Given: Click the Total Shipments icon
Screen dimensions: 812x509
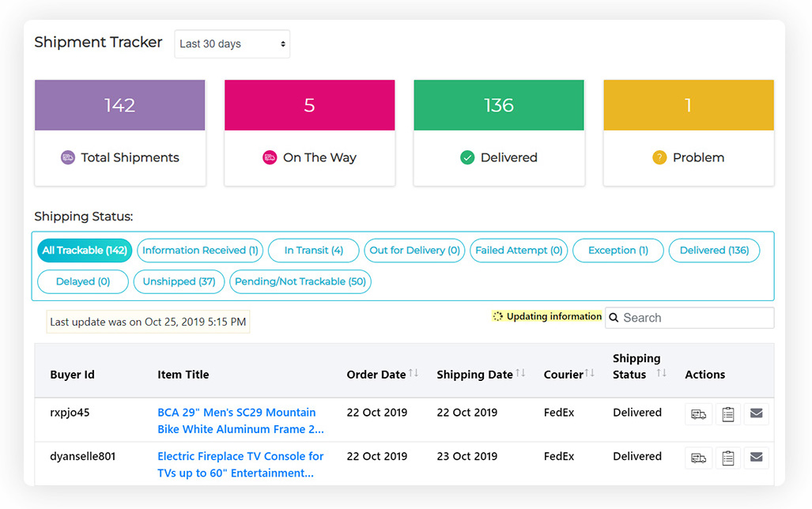Looking at the screenshot, I should [x=67, y=157].
